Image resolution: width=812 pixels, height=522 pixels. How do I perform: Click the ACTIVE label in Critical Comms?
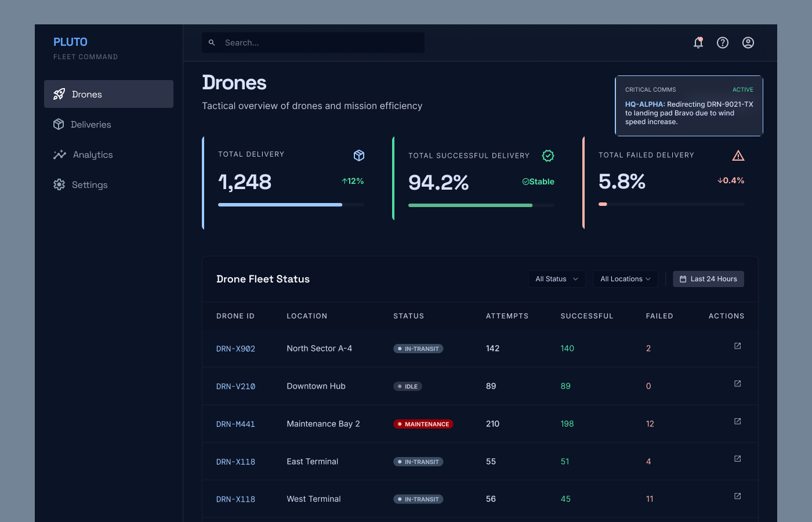(743, 90)
